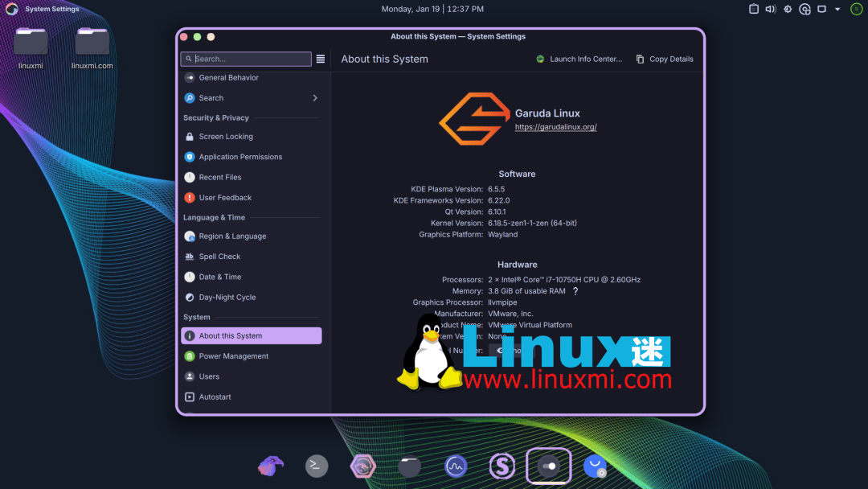
Task: Open Power Management settings
Action: pos(252,356)
